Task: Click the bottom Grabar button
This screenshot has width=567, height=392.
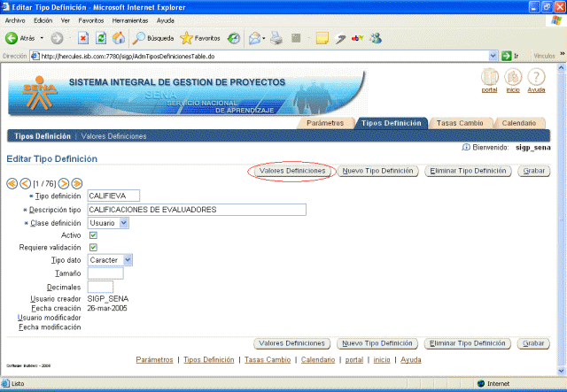Action: tap(533, 343)
